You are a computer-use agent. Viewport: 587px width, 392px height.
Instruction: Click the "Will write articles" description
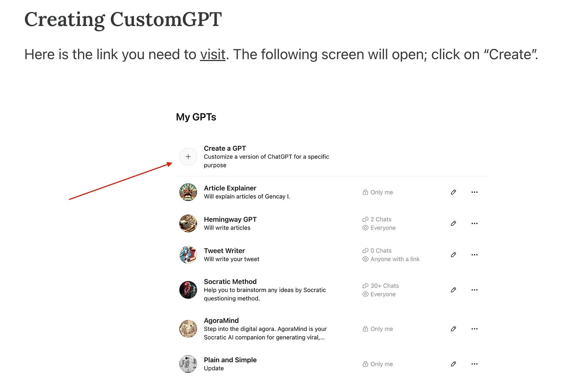[x=227, y=228]
